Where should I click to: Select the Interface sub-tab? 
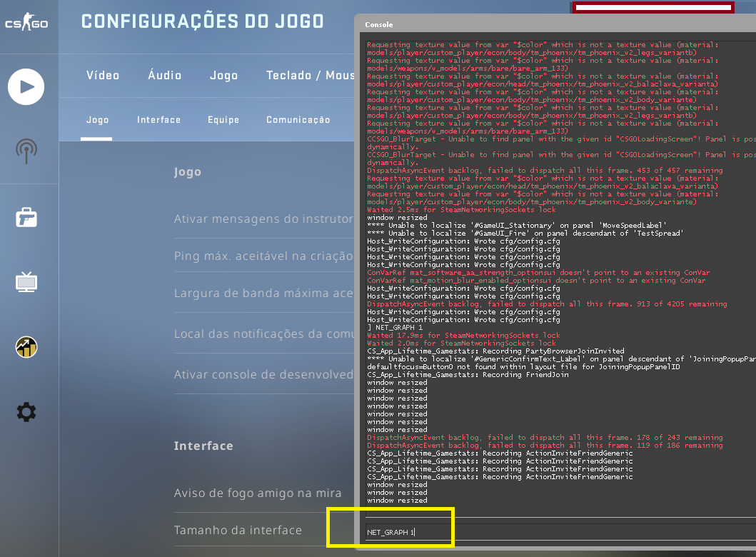[158, 120]
